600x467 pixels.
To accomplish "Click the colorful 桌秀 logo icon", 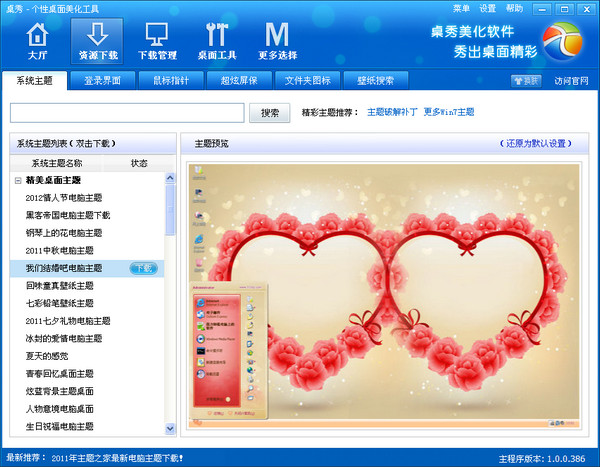I will coord(562,41).
